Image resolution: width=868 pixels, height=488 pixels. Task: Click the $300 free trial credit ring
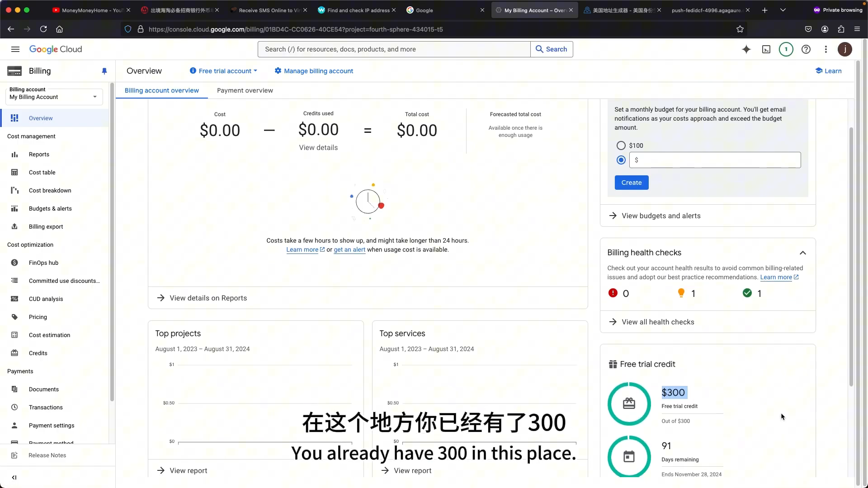click(x=629, y=404)
